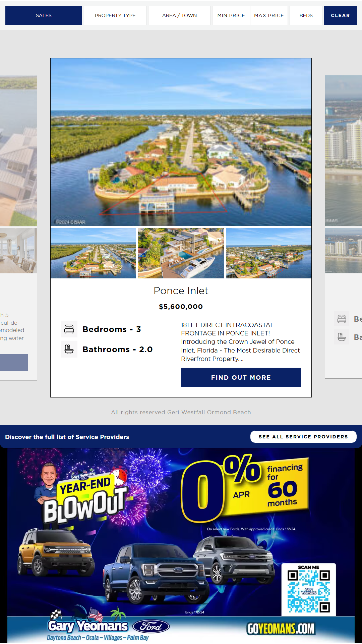
Task: Click the bathtub icon on the right card
Action: click(342, 337)
